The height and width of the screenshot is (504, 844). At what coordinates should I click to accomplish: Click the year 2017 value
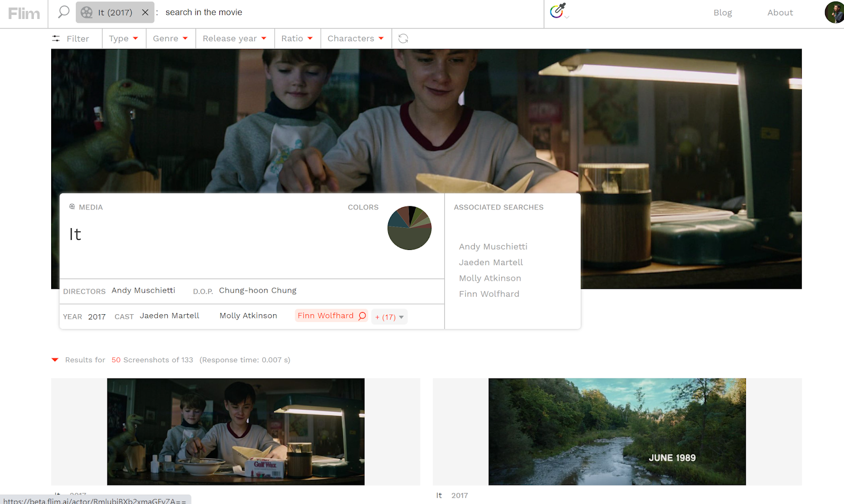97,317
